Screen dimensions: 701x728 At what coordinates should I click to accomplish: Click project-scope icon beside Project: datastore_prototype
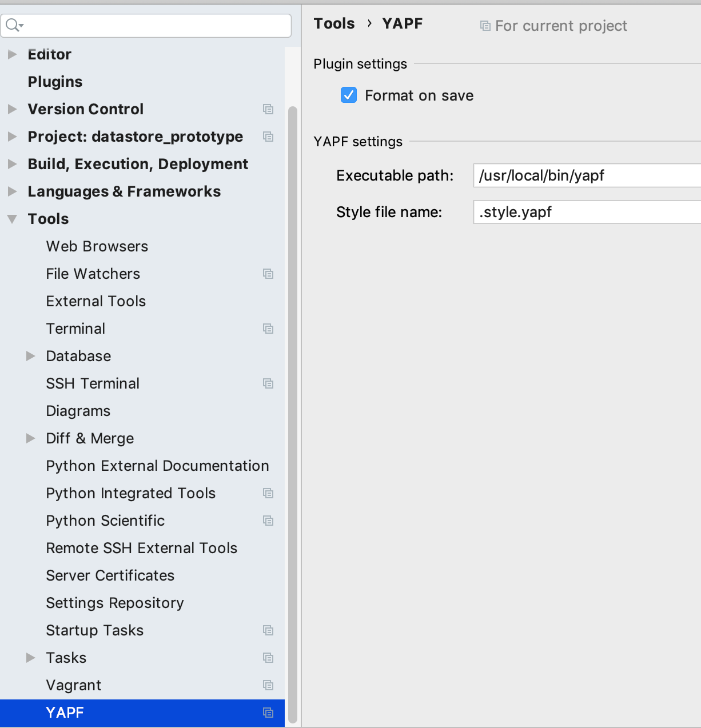pos(268,137)
